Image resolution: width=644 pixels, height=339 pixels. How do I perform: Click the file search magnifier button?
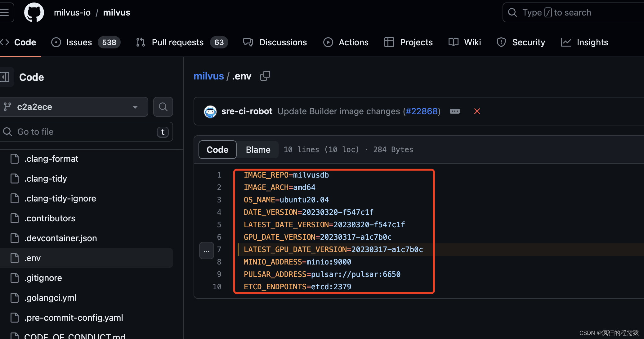[163, 107]
